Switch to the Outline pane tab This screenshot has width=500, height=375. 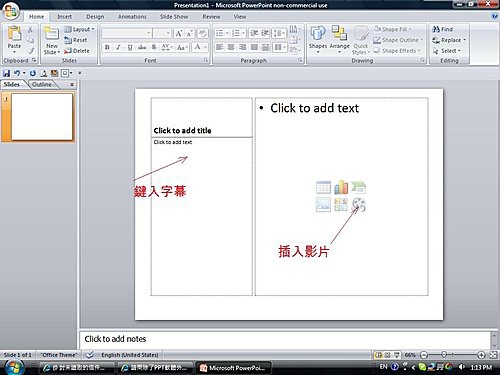click(42, 84)
